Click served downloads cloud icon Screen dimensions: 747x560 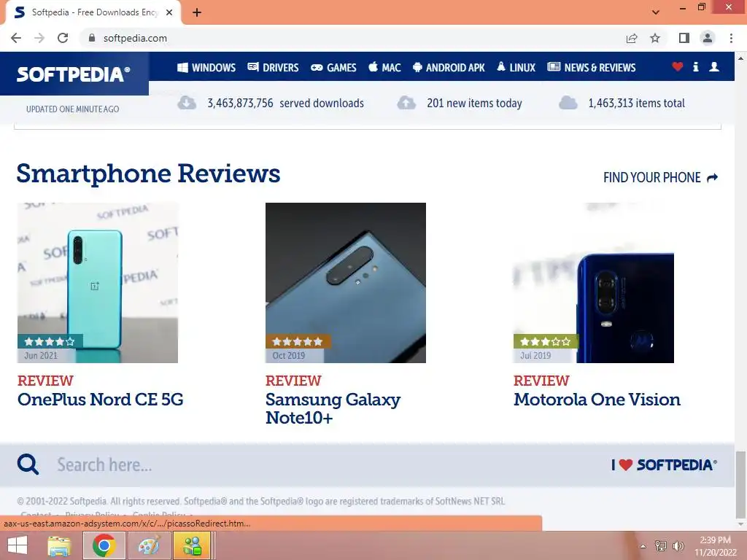pyautogui.click(x=187, y=102)
